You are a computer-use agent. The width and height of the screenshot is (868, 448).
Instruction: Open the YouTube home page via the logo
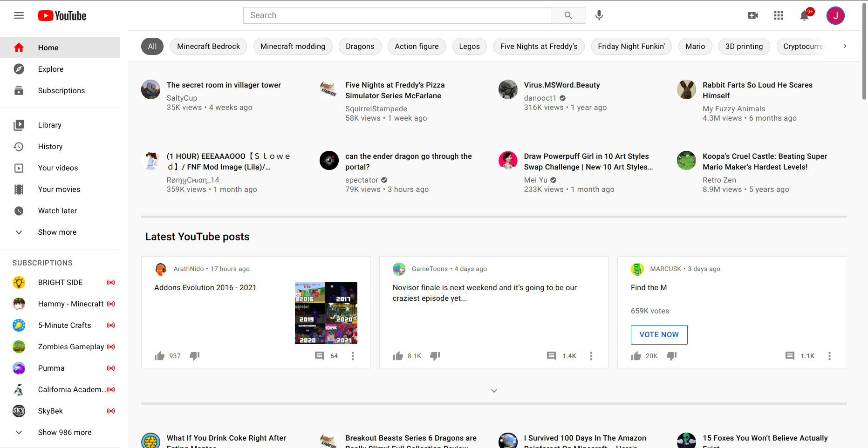(62, 15)
